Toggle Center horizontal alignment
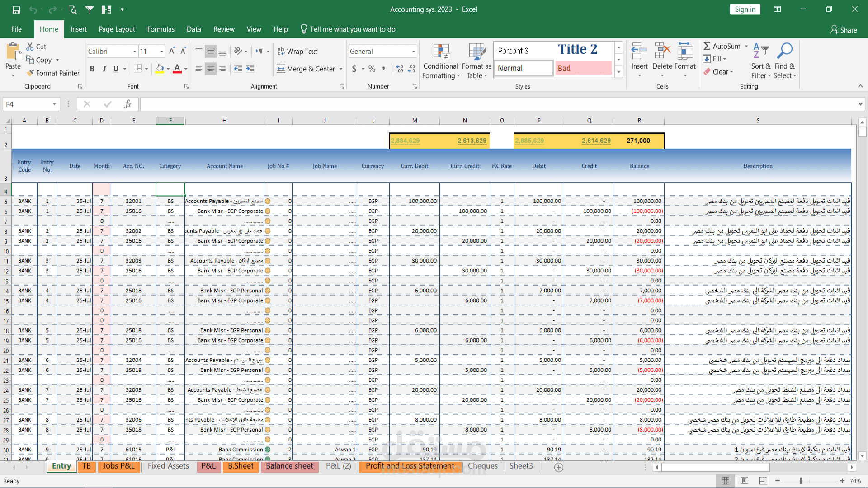This screenshot has width=868, height=488. pos(211,69)
